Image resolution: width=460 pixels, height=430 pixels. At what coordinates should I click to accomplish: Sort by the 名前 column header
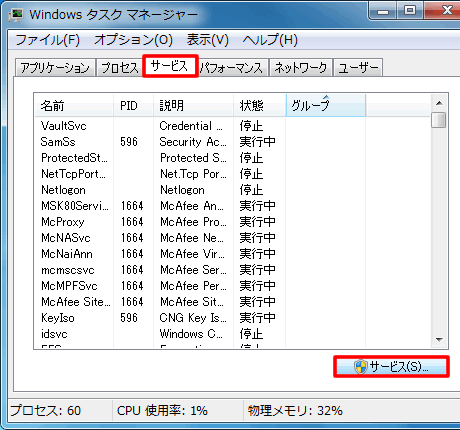[74, 105]
